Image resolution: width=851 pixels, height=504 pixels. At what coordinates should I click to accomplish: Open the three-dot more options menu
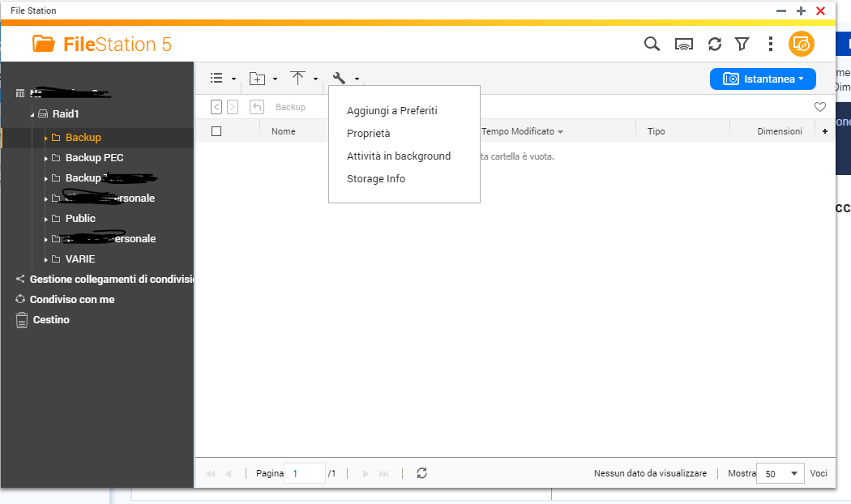770,44
